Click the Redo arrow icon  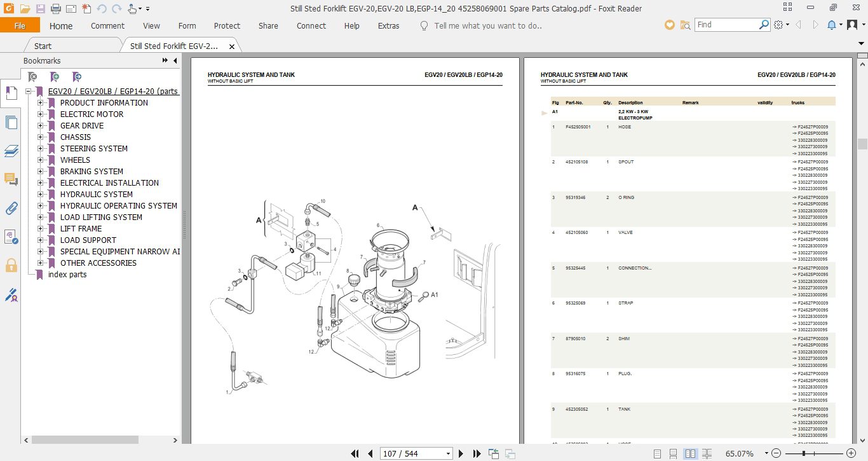[116, 9]
